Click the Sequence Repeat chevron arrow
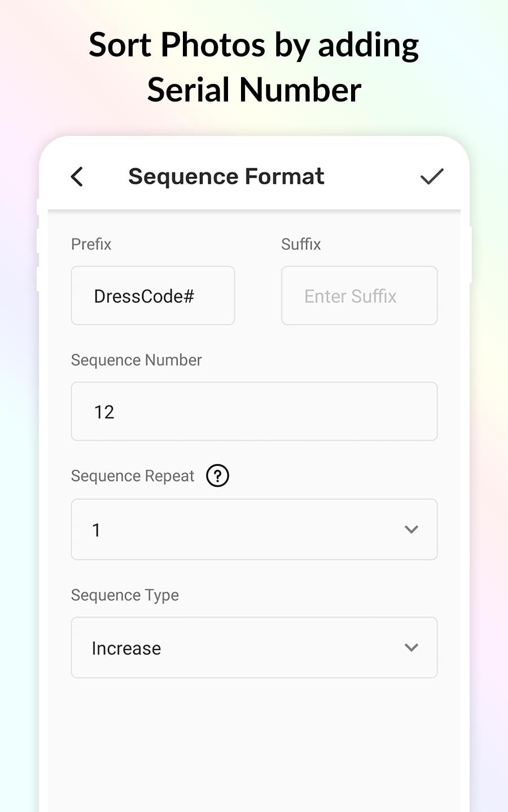 pyautogui.click(x=411, y=529)
